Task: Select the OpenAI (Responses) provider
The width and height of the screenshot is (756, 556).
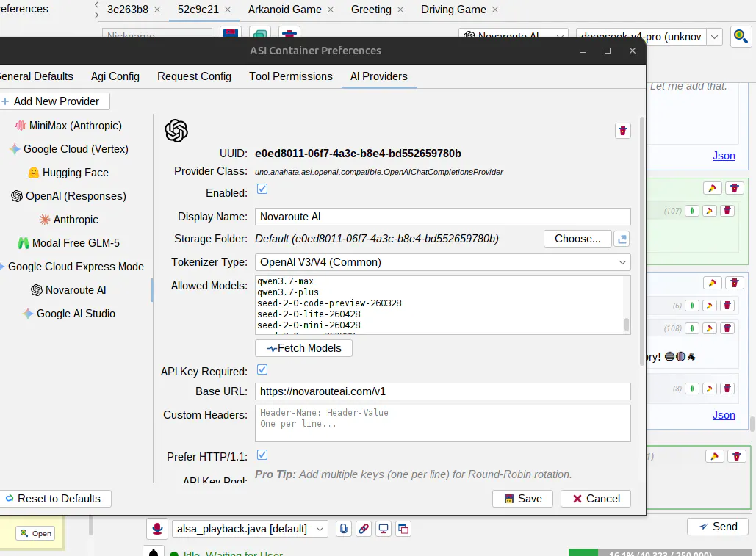Action: coord(68,196)
